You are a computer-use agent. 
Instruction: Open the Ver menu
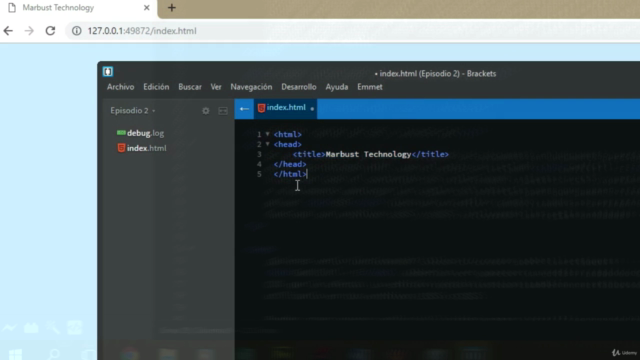pyautogui.click(x=216, y=87)
